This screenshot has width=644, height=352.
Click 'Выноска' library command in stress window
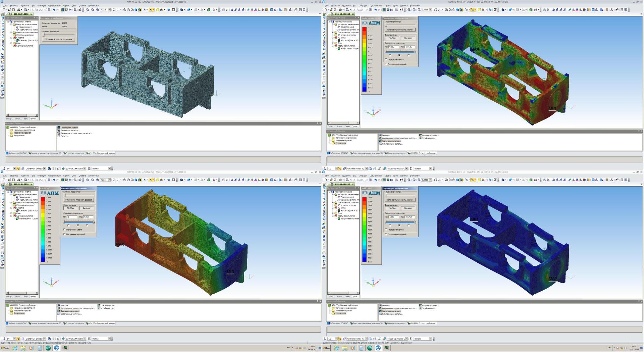[386, 305]
